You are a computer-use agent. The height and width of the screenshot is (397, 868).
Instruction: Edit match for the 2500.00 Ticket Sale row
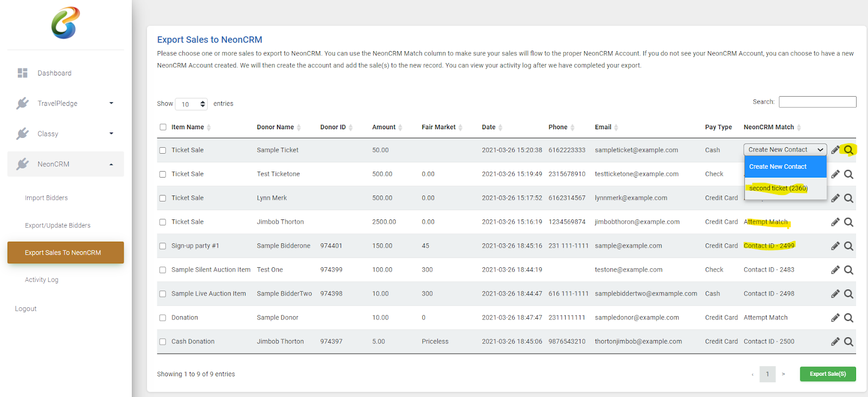pyautogui.click(x=835, y=222)
